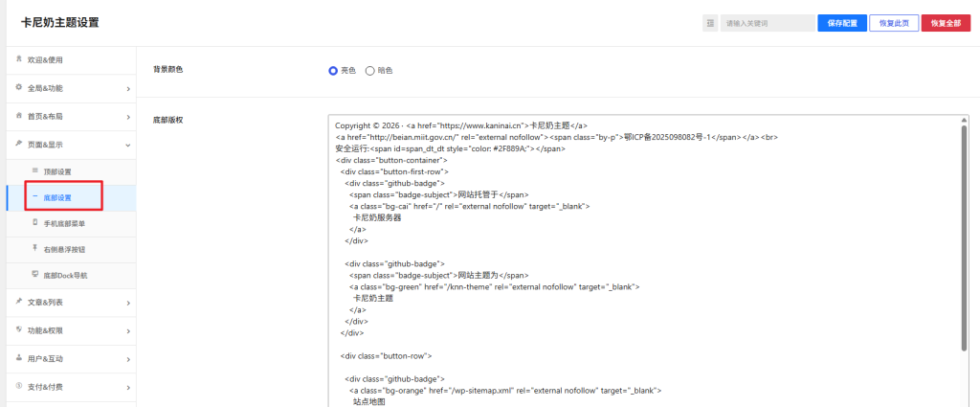
Task: Expand the 首页&布局 chevron
Action: (127, 117)
